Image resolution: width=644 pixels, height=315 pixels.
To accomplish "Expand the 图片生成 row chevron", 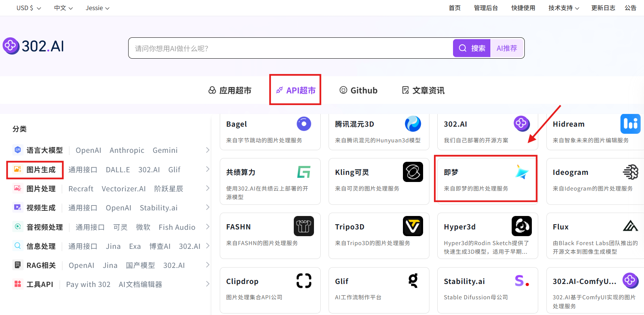I will 208,169.
